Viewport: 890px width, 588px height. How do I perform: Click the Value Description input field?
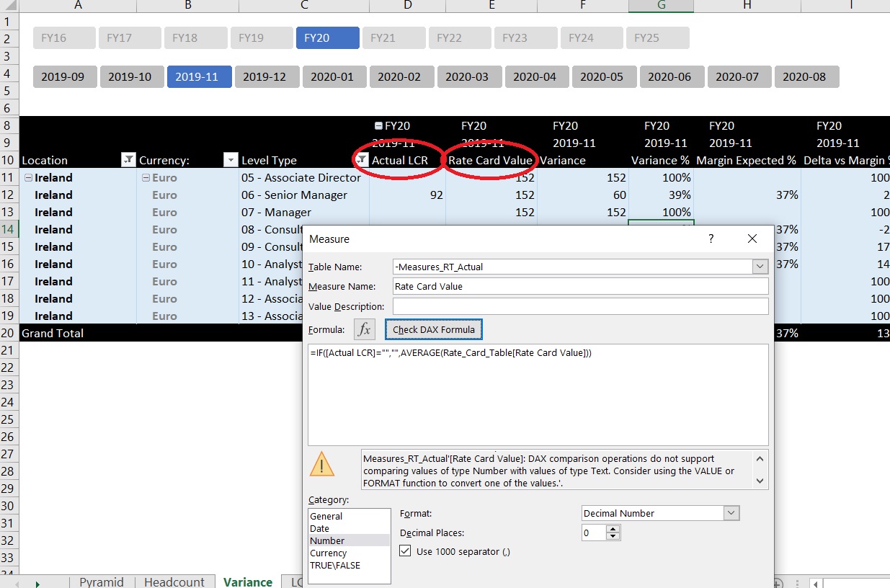pyautogui.click(x=580, y=306)
